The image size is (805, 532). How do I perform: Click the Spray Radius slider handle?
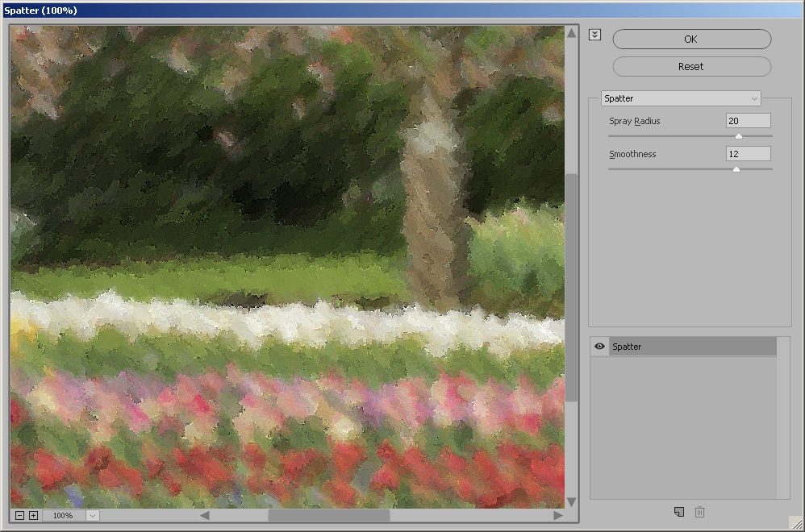[738, 136]
